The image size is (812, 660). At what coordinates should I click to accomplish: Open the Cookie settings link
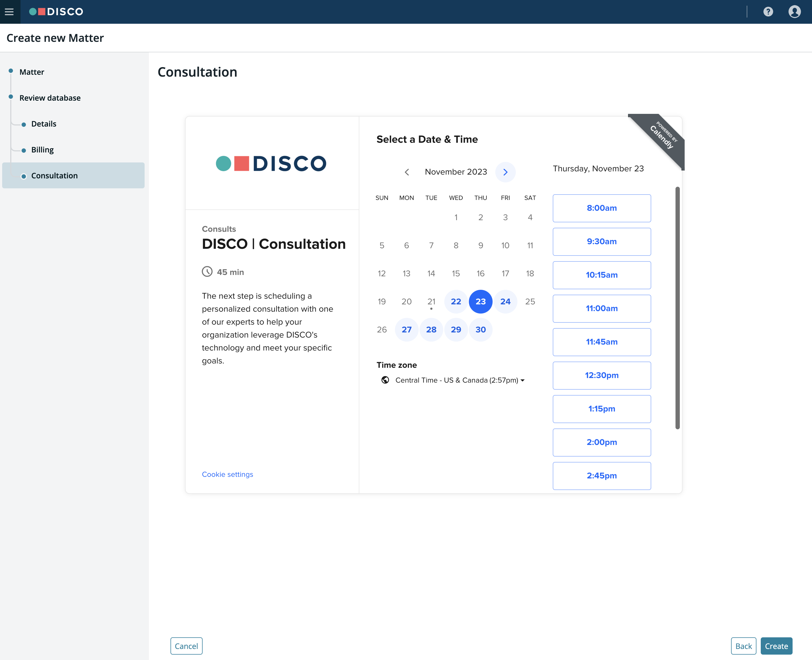pos(227,474)
